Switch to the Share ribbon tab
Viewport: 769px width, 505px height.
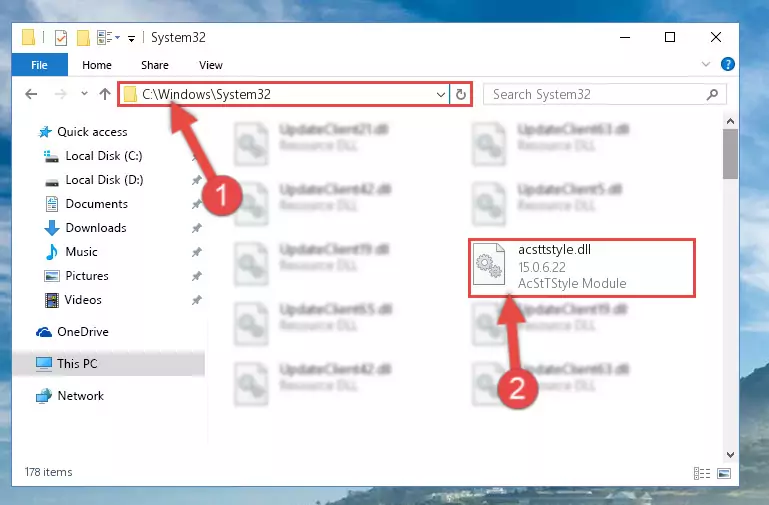[155, 65]
